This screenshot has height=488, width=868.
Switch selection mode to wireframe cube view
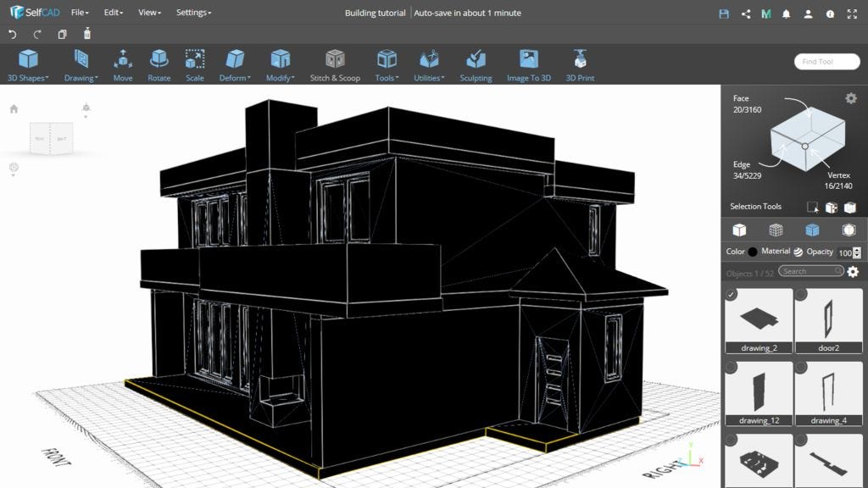776,230
